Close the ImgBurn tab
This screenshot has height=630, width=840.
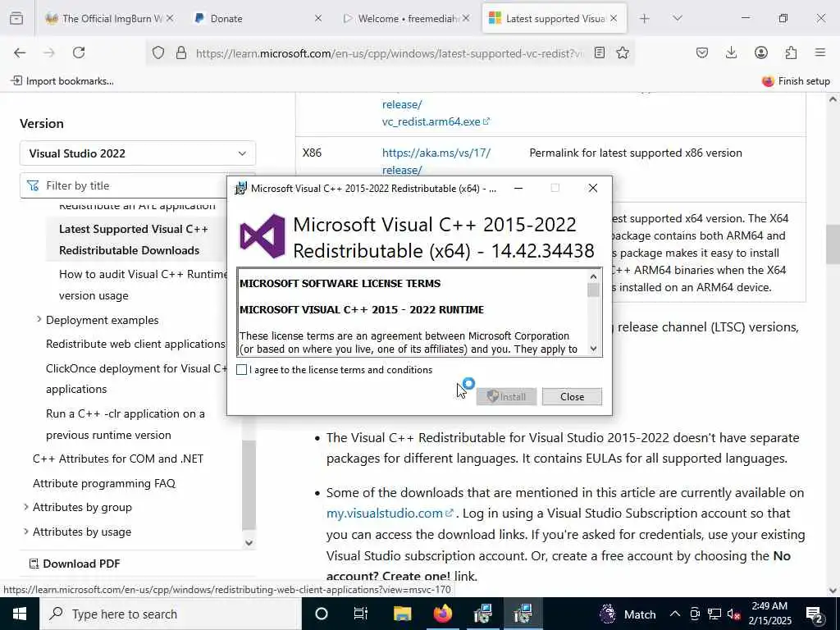pyautogui.click(x=170, y=18)
